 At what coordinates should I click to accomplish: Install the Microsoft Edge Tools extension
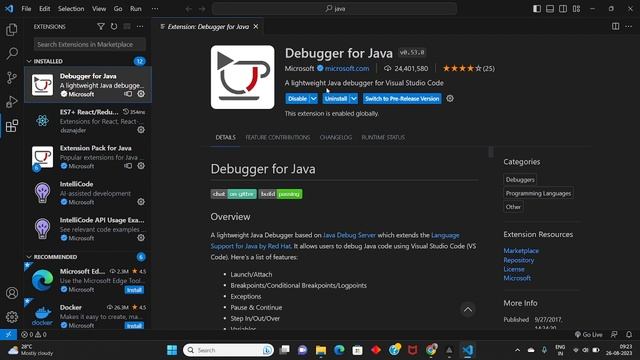134,290
